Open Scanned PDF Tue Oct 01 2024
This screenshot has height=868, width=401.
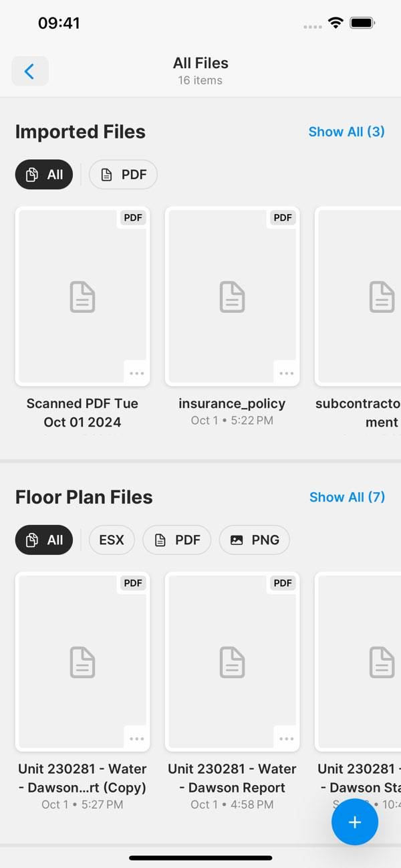[x=82, y=413]
